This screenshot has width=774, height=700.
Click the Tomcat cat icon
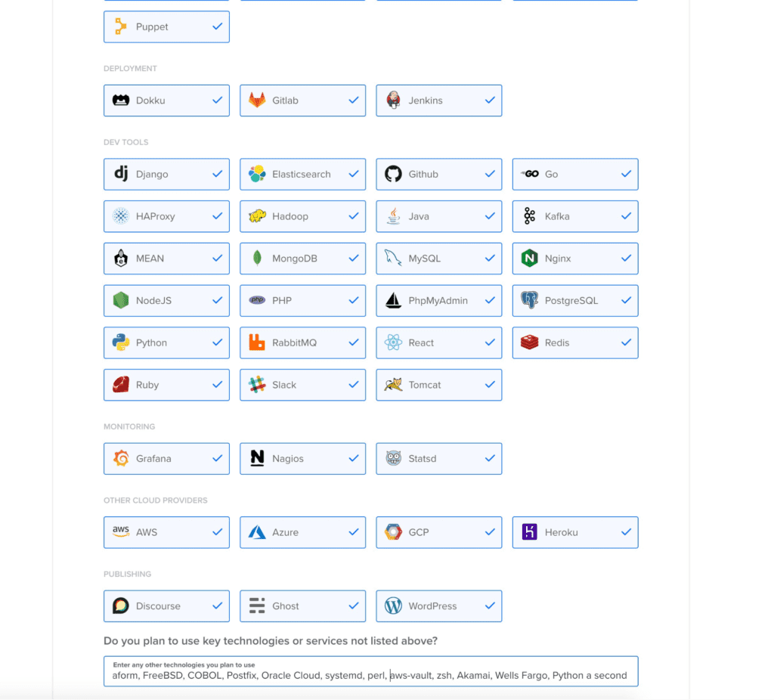tap(393, 385)
